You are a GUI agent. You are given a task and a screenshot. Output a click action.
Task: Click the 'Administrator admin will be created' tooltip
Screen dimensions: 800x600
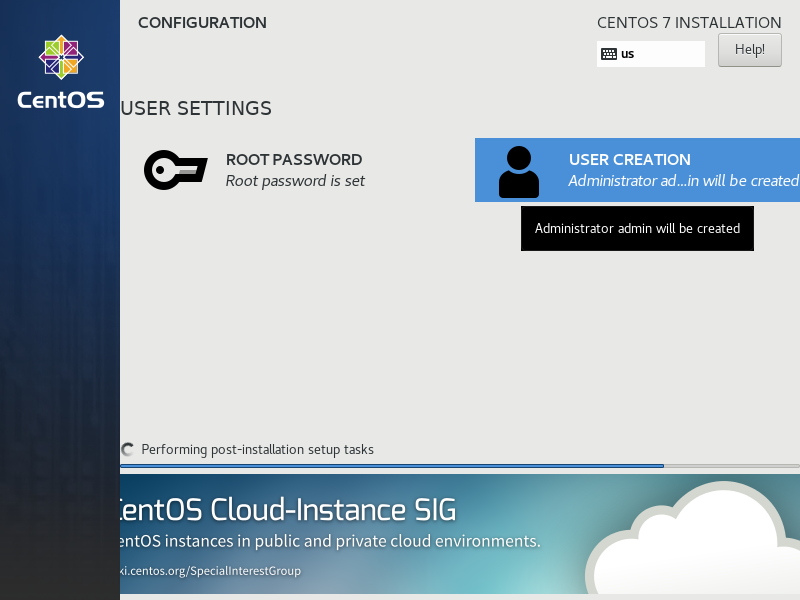(x=637, y=229)
